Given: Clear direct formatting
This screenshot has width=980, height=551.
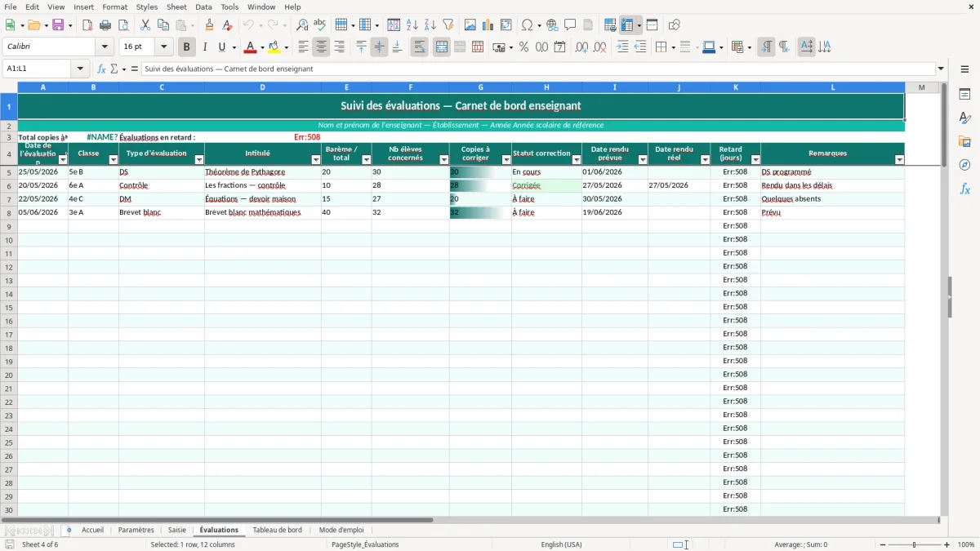Looking at the screenshot, I should point(228,25).
